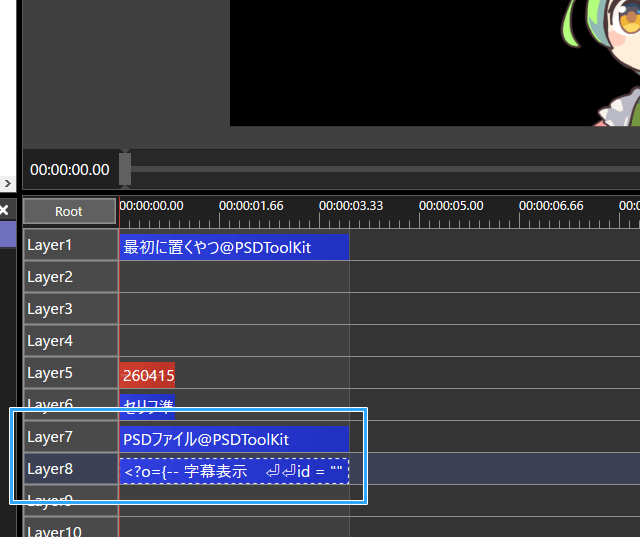Click the right scroll arrow of left panel
The image size is (640, 537).
tap(8, 183)
